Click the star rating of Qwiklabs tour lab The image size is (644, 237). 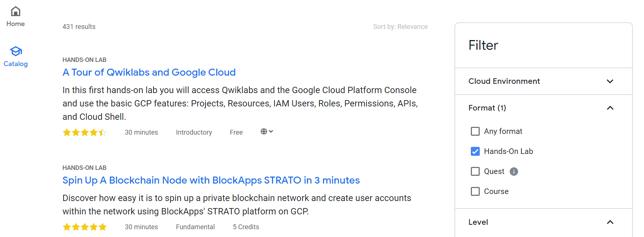pos(85,132)
